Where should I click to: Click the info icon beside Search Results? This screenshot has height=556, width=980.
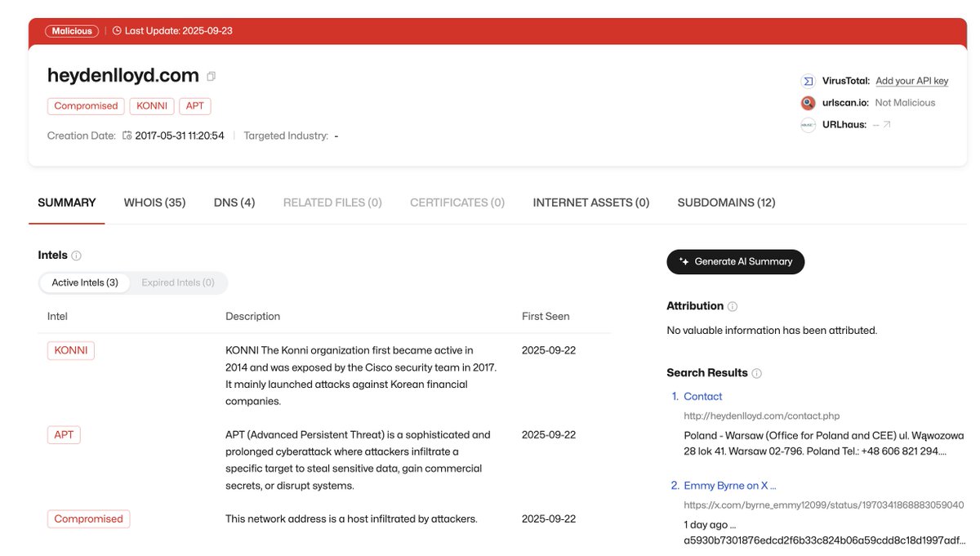(x=756, y=373)
